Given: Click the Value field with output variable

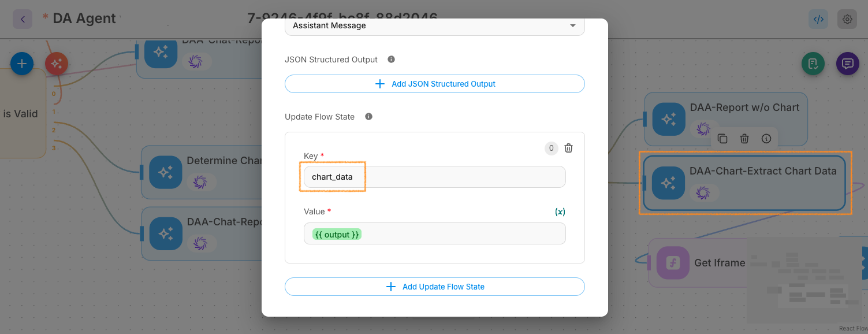Looking at the screenshot, I should (434, 234).
